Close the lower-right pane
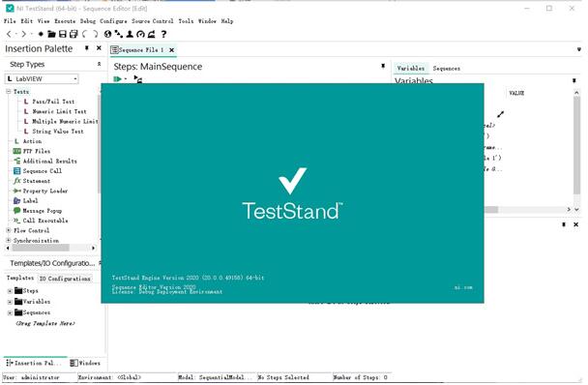 (576, 224)
